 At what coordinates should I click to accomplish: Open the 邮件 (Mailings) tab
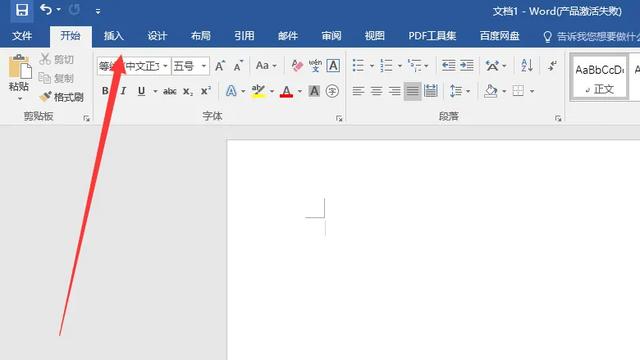pyautogui.click(x=288, y=36)
